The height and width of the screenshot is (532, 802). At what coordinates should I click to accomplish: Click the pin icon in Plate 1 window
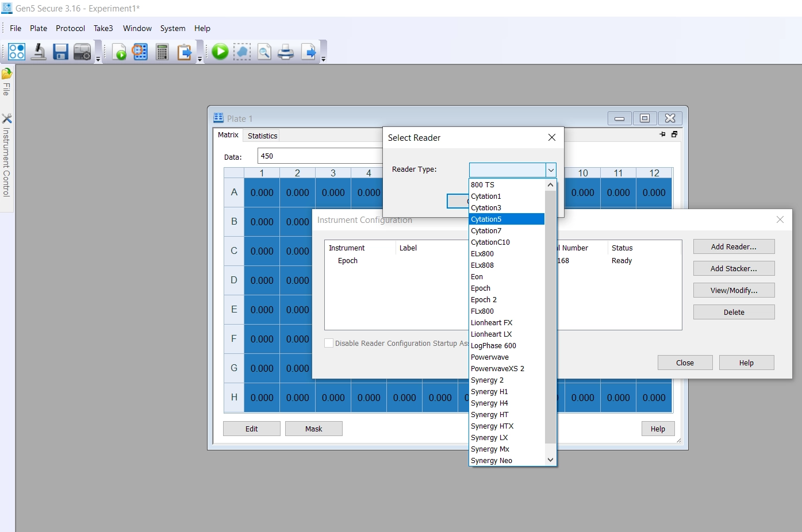coord(662,134)
